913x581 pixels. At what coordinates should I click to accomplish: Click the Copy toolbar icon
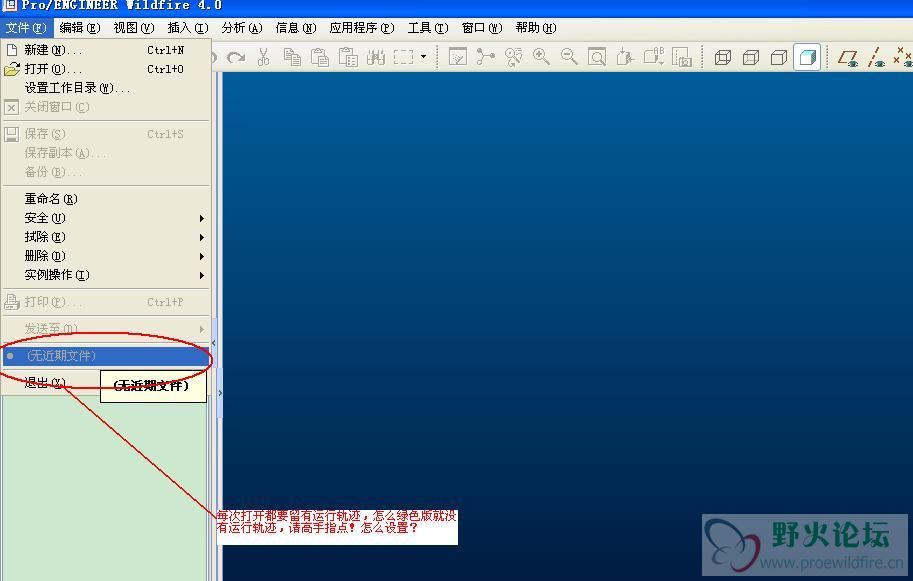[x=292, y=57]
